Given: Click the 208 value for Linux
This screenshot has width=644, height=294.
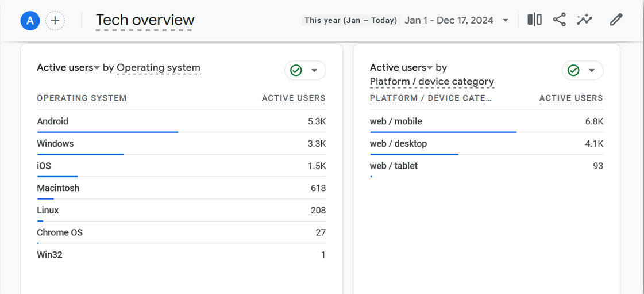Looking at the screenshot, I should (x=318, y=211).
